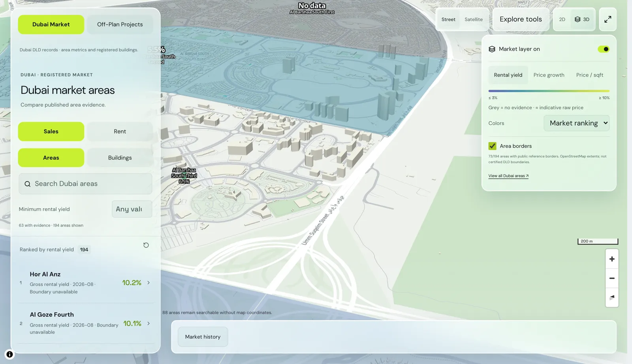The height and width of the screenshot is (364, 632).
Task: Click the Al Barshaa South Third map label
Action: [184, 176]
